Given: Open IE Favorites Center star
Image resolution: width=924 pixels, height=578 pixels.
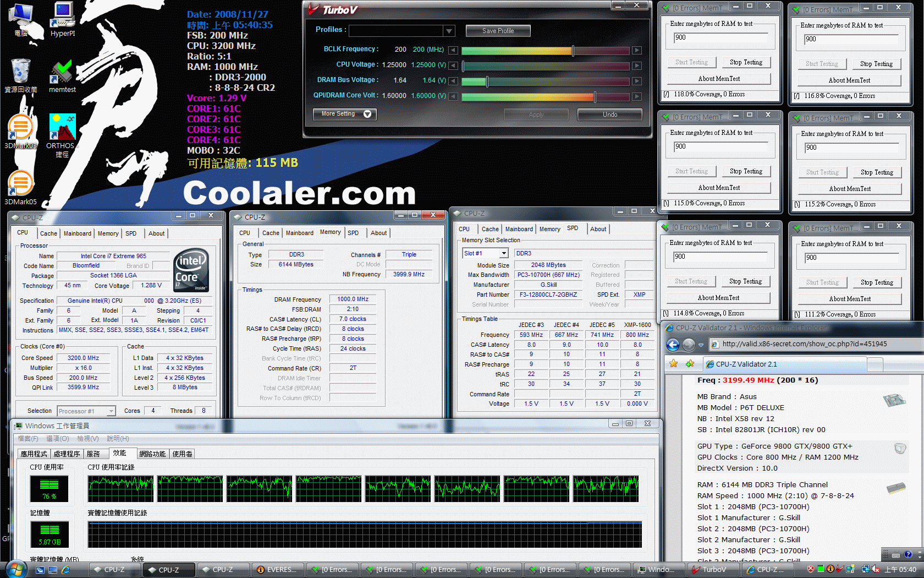Looking at the screenshot, I should click(x=674, y=363).
